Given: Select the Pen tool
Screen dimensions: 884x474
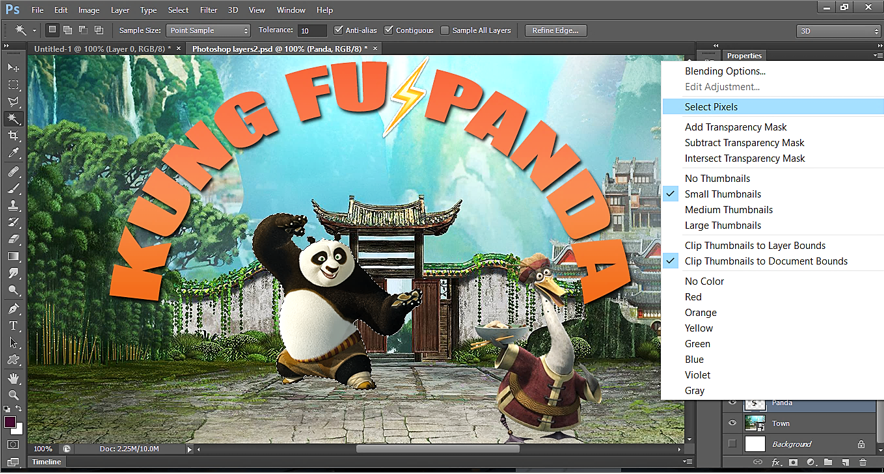Looking at the screenshot, I should [x=13, y=309].
